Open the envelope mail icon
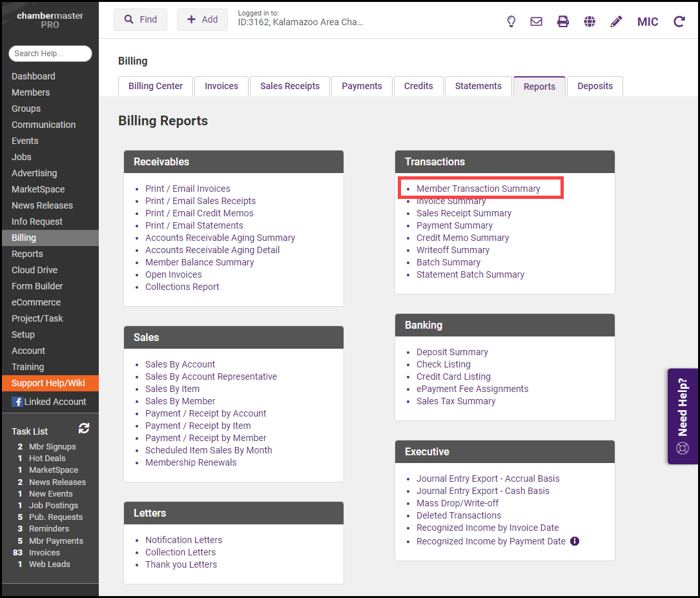700x598 pixels. click(x=536, y=21)
